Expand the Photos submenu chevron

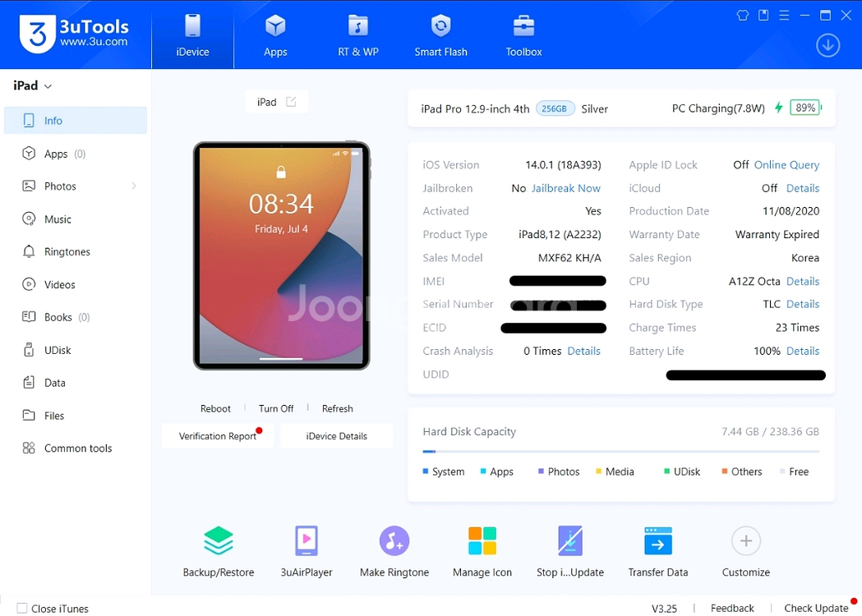(x=134, y=186)
